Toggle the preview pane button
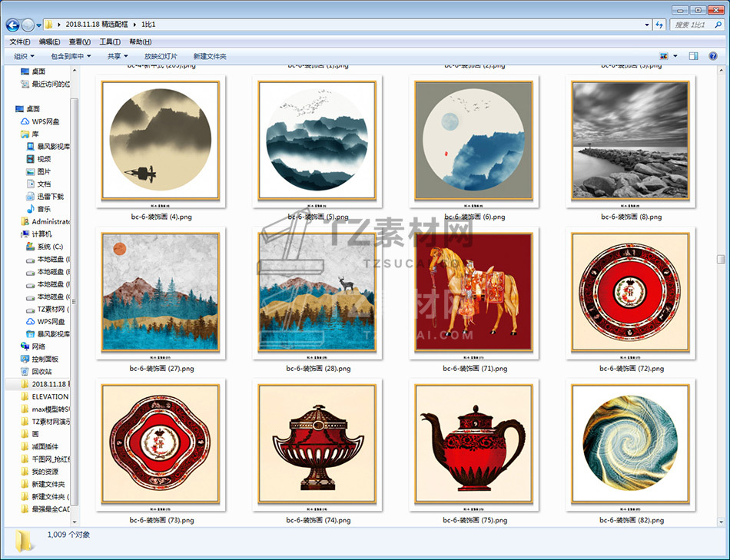The image size is (730, 560). 693,56
